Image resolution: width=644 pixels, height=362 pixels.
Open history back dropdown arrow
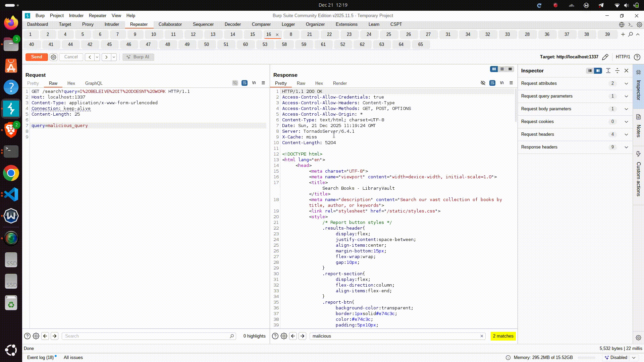click(x=97, y=57)
